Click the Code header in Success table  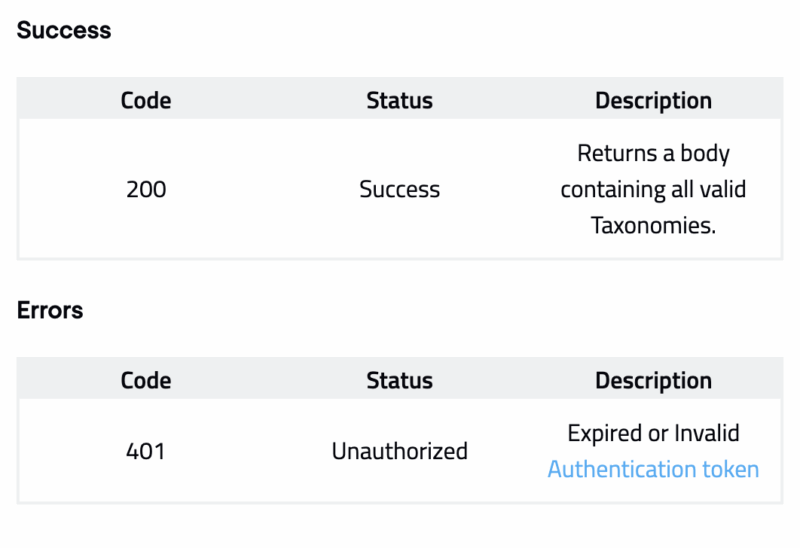coord(146,100)
